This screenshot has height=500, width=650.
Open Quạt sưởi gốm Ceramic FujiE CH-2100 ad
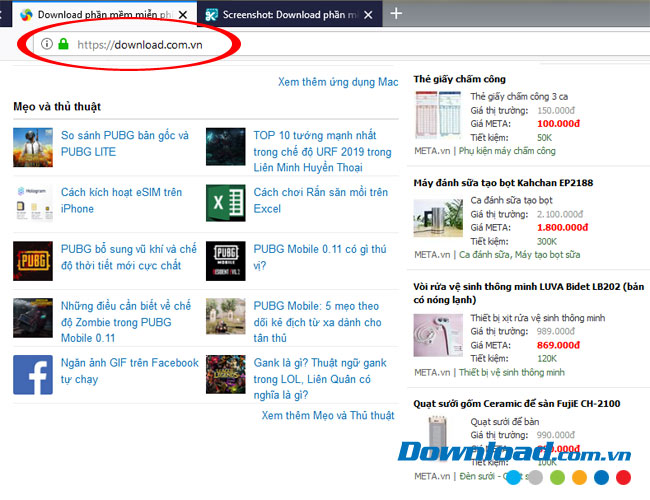pos(517,404)
